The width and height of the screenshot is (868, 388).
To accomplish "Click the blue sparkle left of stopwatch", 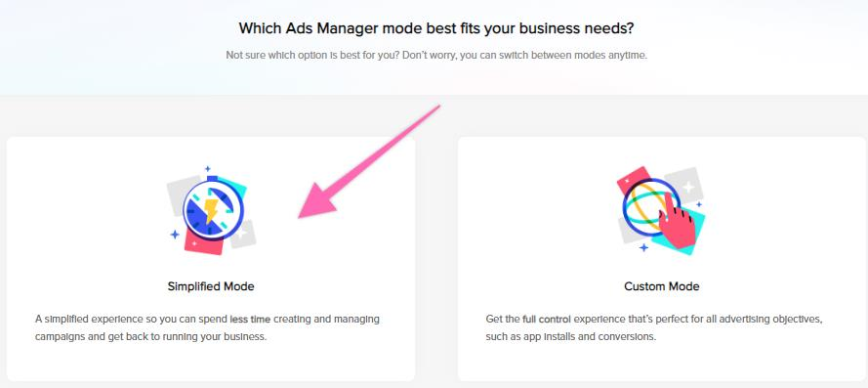I will click(175, 235).
